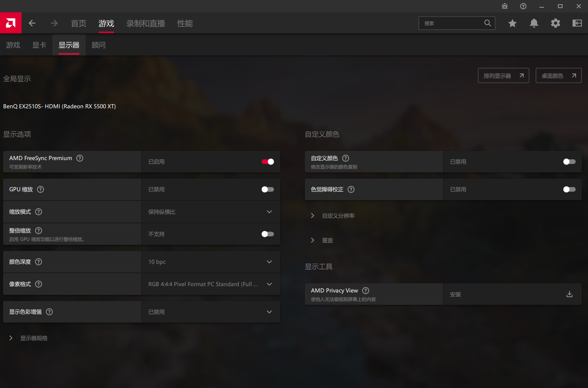Open favorites star icon

tap(512, 23)
